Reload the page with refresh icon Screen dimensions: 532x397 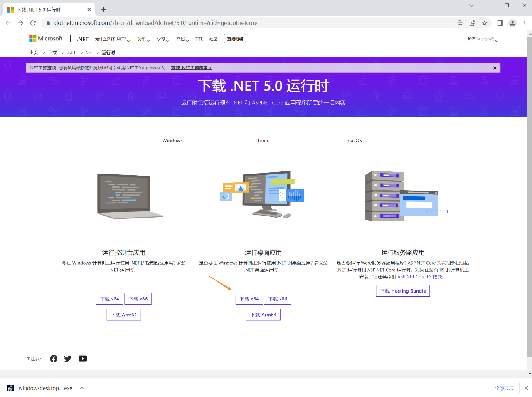click(33, 23)
